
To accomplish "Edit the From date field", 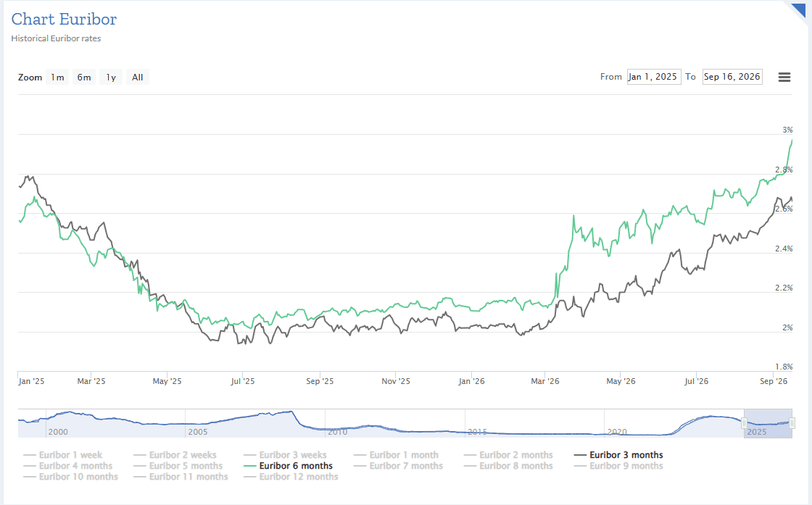I will coord(653,77).
